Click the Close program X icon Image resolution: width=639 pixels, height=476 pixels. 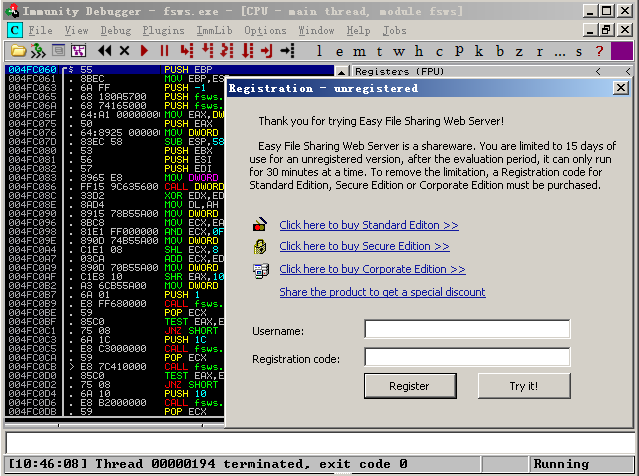(x=124, y=51)
